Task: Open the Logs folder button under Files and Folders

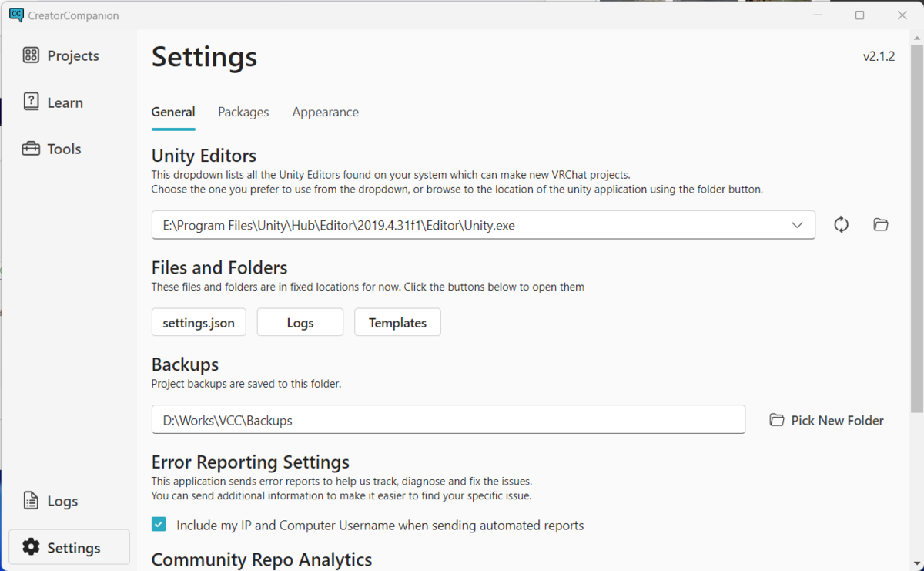Action: [300, 323]
